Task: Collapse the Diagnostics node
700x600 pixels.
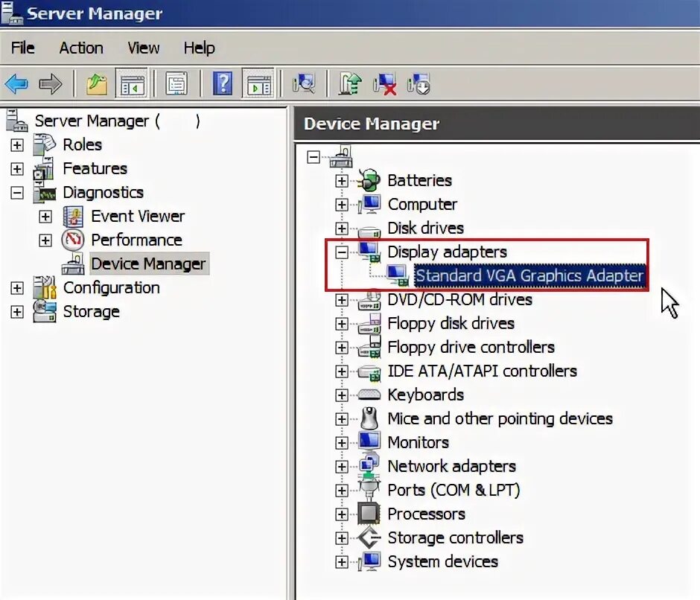Action: (x=17, y=193)
